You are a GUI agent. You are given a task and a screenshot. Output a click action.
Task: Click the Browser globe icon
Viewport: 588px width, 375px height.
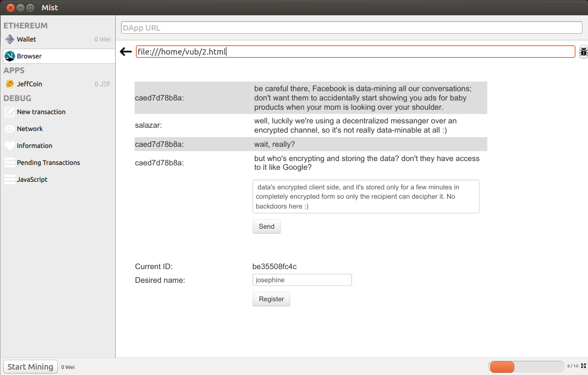pyautogui.click(x=9, y=56)
